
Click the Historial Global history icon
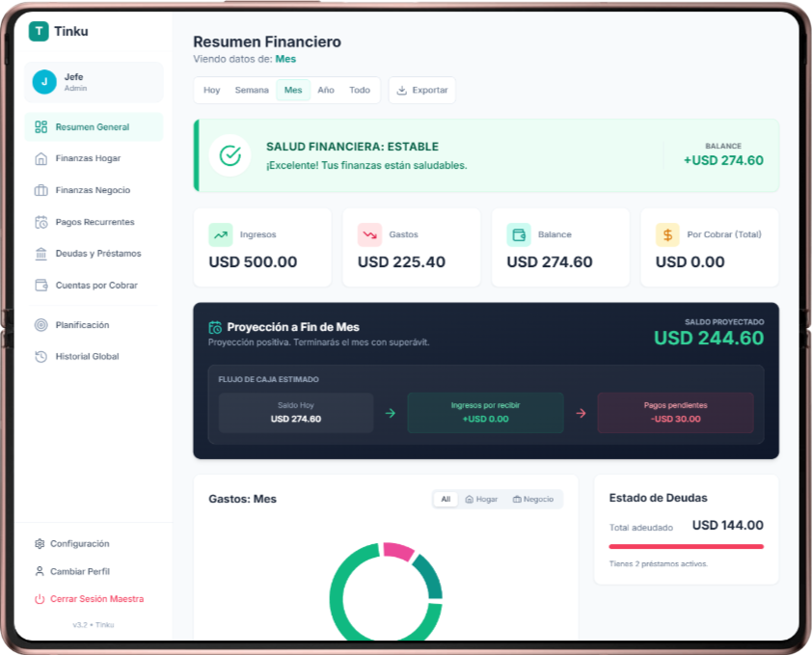pyautogui.click(x=41, y=357)
